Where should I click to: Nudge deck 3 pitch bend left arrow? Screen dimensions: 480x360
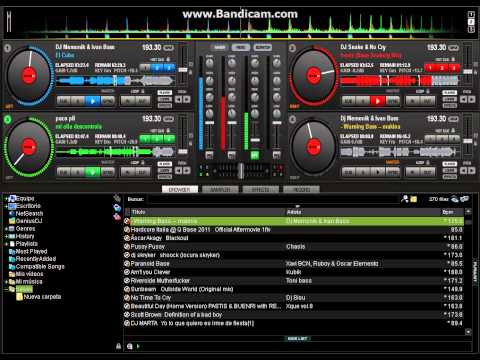179,170
